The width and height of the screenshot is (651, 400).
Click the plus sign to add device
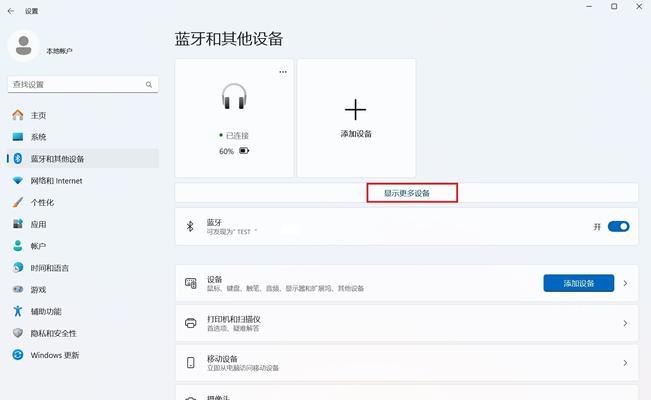coord(355,110)
